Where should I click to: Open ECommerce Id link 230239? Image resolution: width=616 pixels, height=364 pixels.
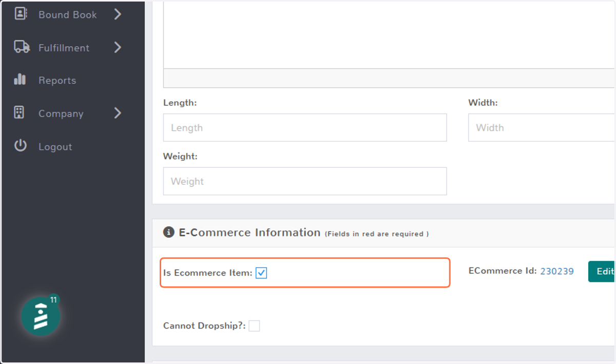pos(557,271)
